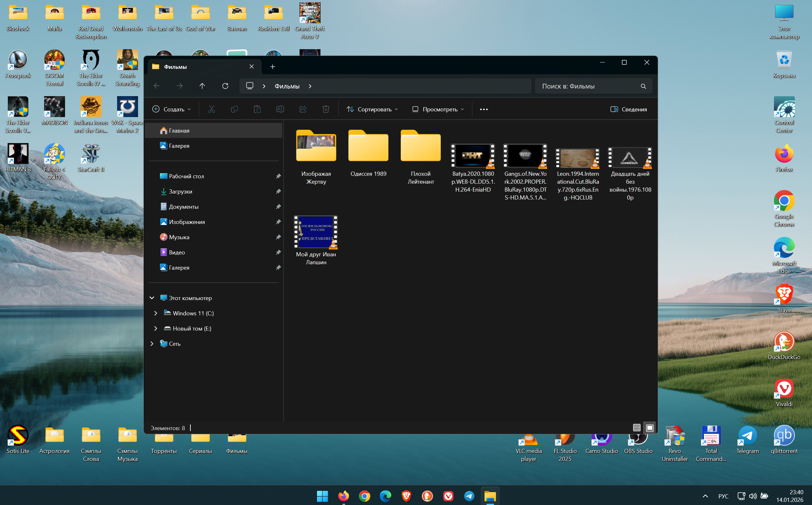
Task: Click the Rename icon in toolbar
Action: pos(280,109)
